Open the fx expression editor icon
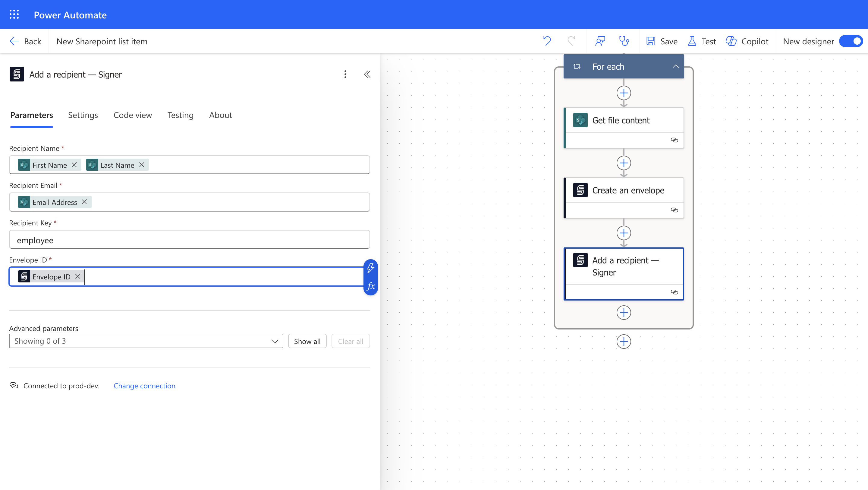This screenshot has width=868, height=490. coord(371,286)
